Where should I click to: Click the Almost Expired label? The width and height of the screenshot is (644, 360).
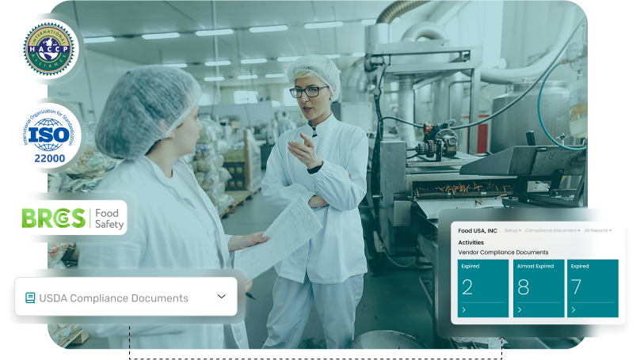click(x=533, y=267)
